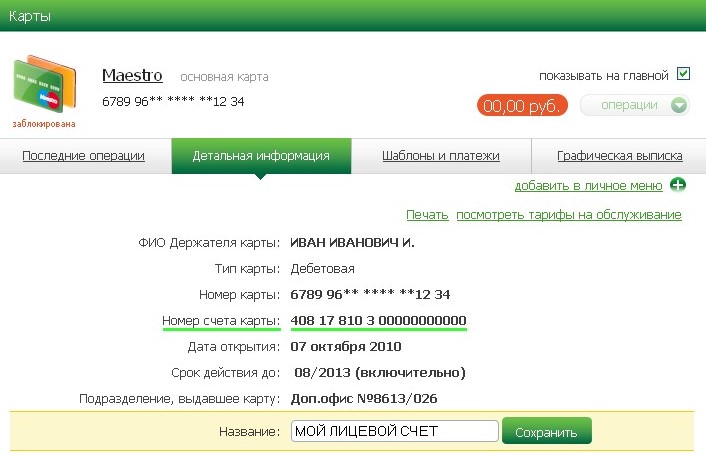Click card number value in the Номер карты row
Screen dimensions: 706x456
(370, 294)
